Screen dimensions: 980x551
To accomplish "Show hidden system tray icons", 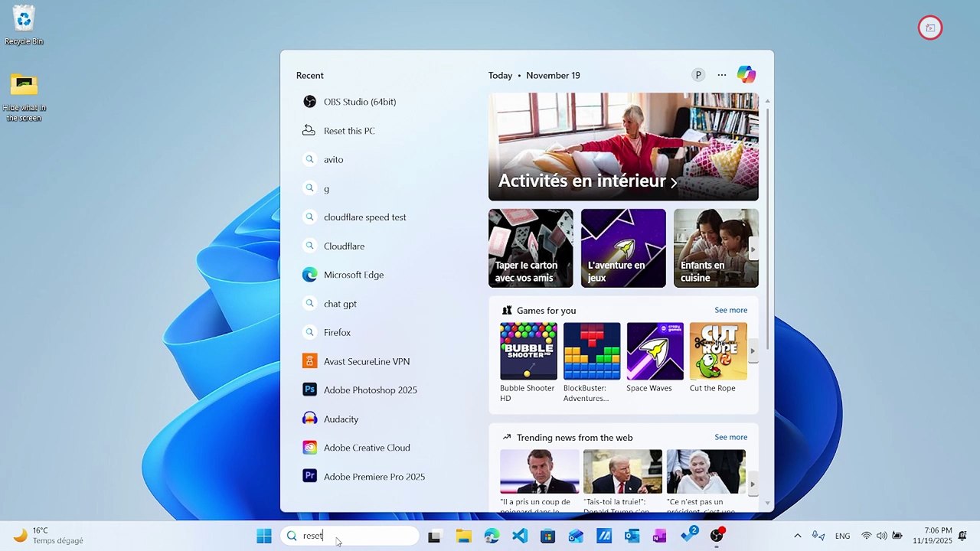I will tap(797, 536).
